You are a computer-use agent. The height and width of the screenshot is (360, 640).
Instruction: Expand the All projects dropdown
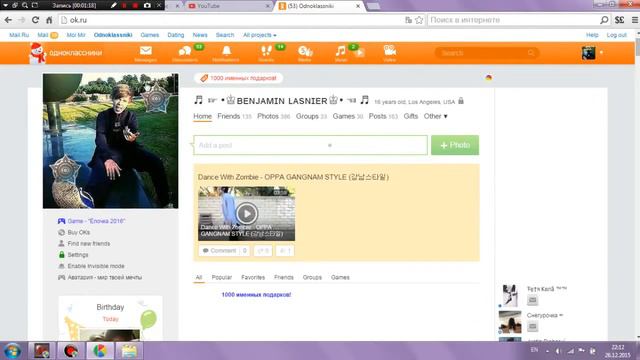coord(260,35)
